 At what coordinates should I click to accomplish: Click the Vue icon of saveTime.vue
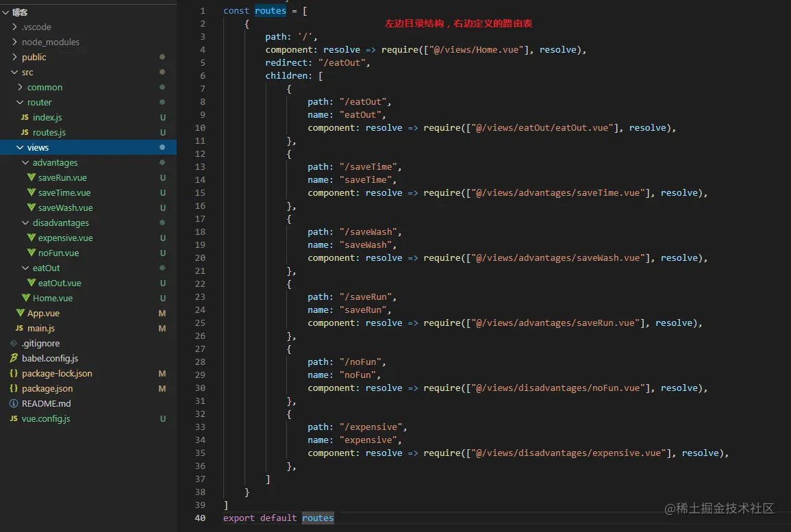[x=32, y=192]
